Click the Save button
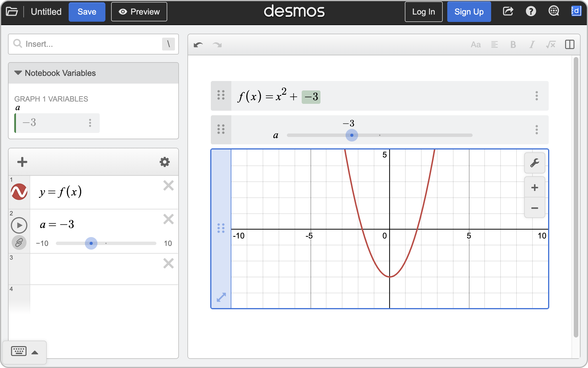 87,12
